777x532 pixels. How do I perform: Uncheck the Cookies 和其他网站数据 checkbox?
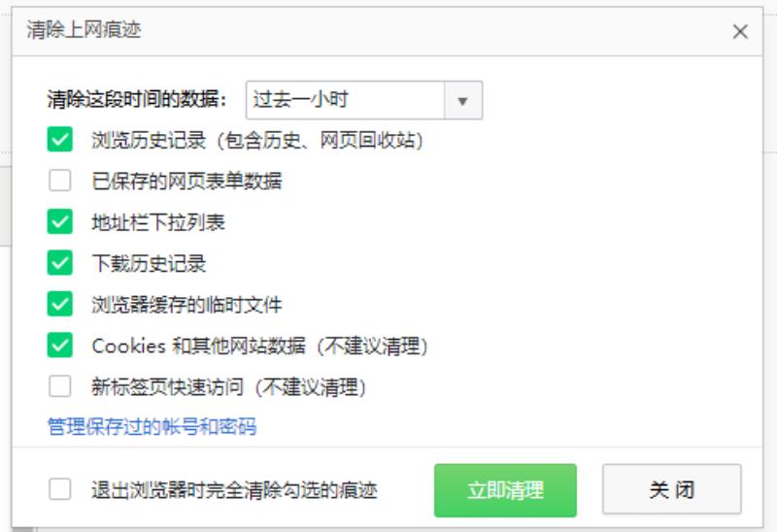point(60,345)
